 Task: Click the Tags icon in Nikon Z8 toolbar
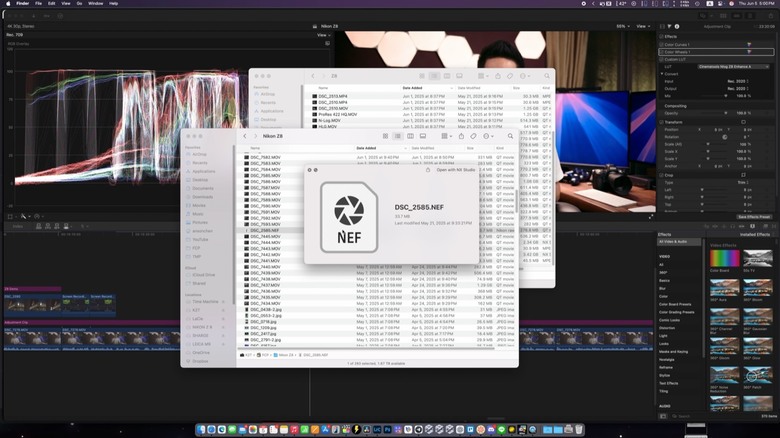(474, 136)
